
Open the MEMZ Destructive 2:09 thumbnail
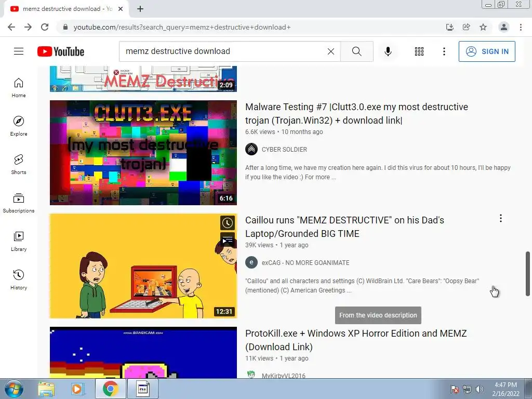click(143, 79)
